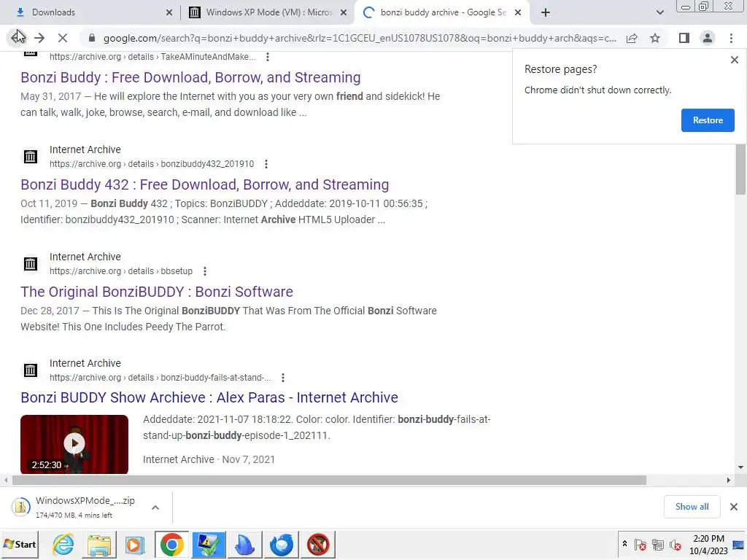This screenshot has height=560, width=747.
Task: Close the Downloads tab
Action: (x=169, y=12)
